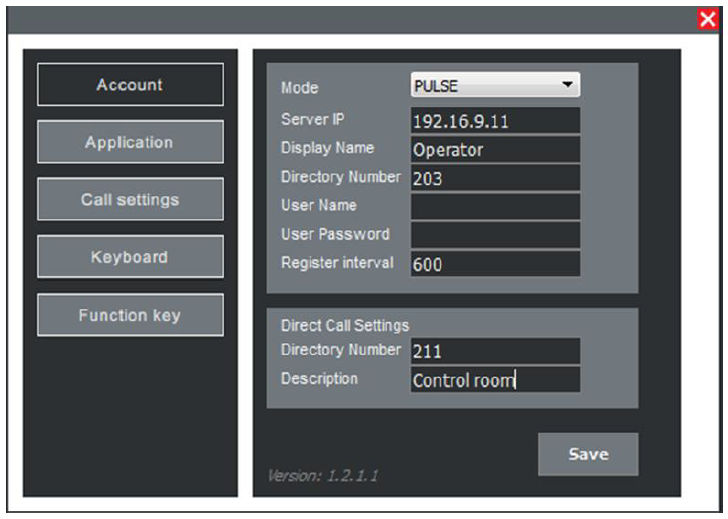Click the empty User Password field

495,235
